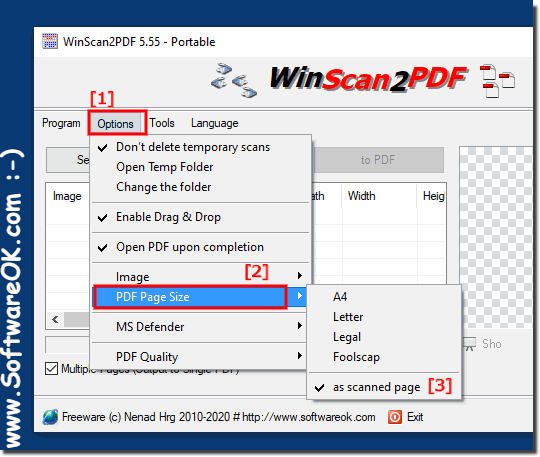Toggle the Multiple Pages checkbox
The width and height of the screenshot is (540, 457).
pos(51,368)
